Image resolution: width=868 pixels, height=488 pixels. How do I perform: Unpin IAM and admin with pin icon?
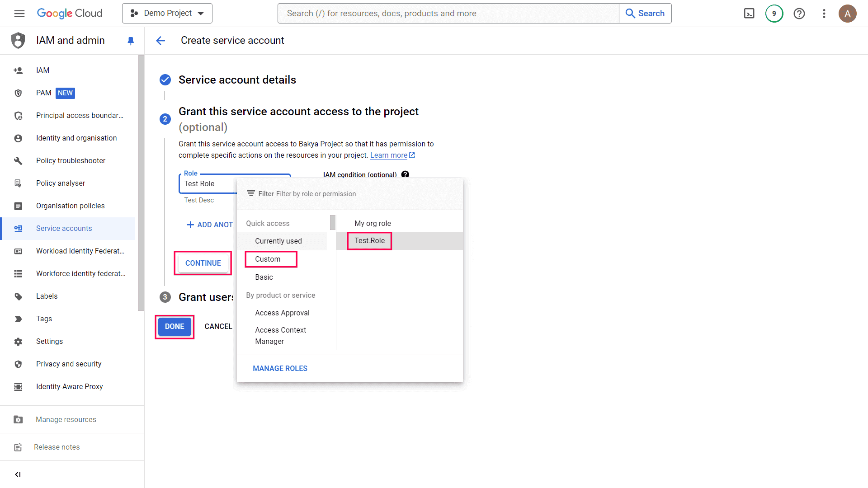click(x=131, y=41)
